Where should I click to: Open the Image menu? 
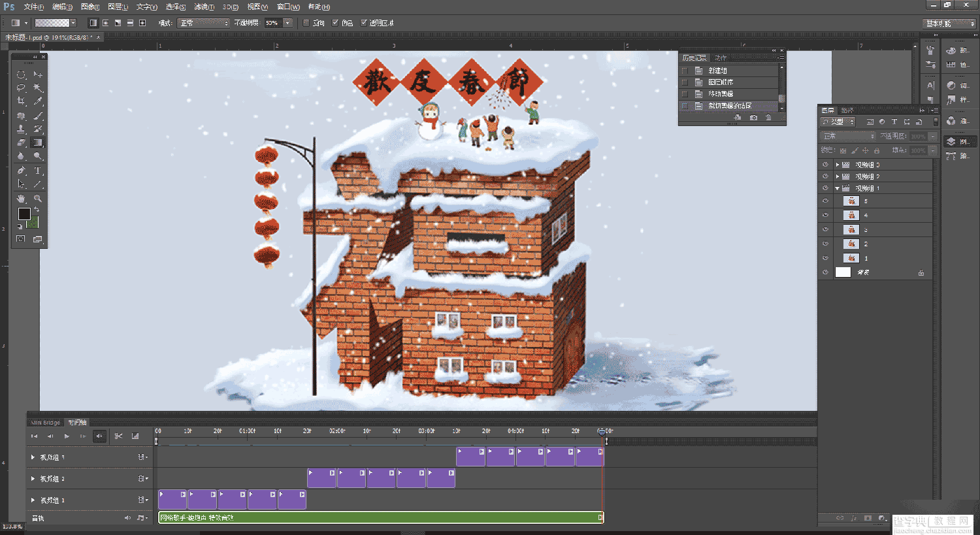(90, 7)
